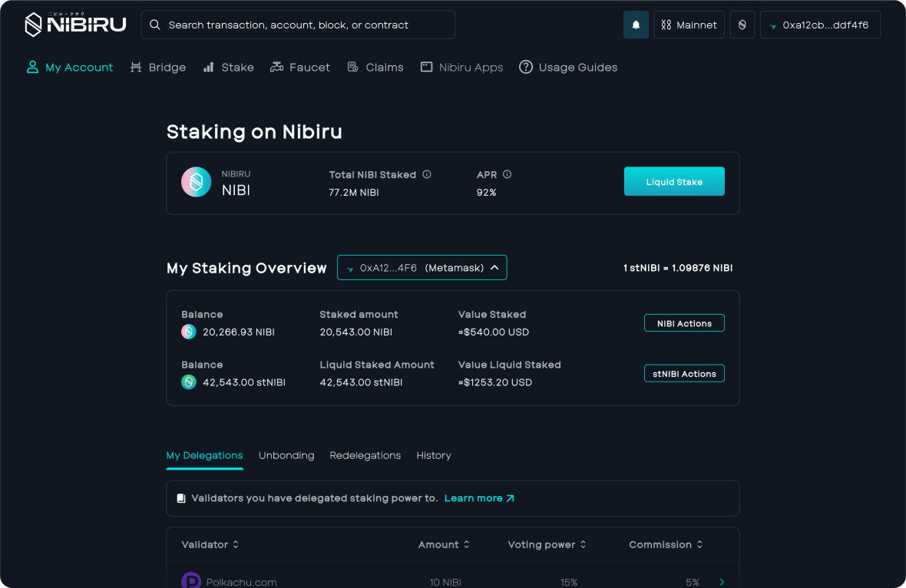Click the ≈$540.00 USD value staked
The image size is (906, 588).
494,332
